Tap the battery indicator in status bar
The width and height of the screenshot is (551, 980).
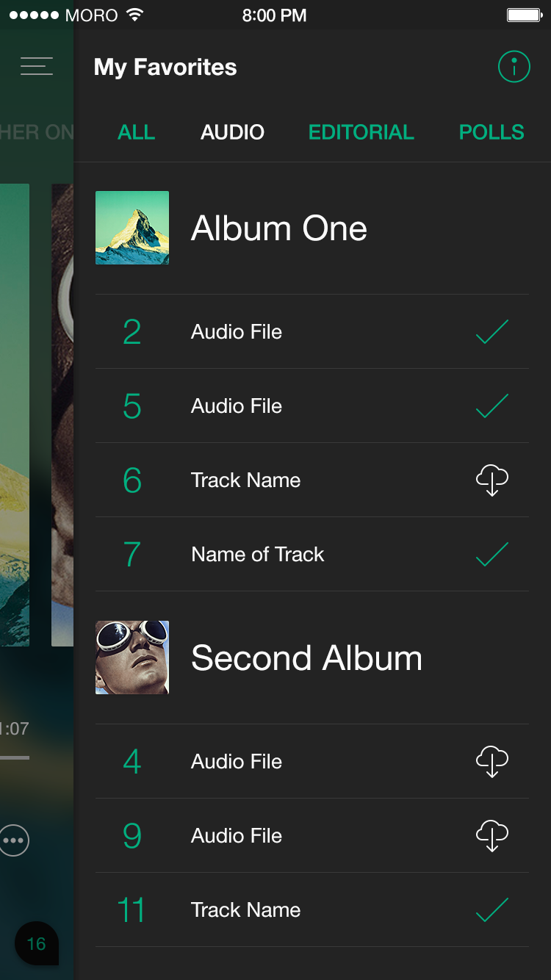pyautogui.click(x=524, y=15)
